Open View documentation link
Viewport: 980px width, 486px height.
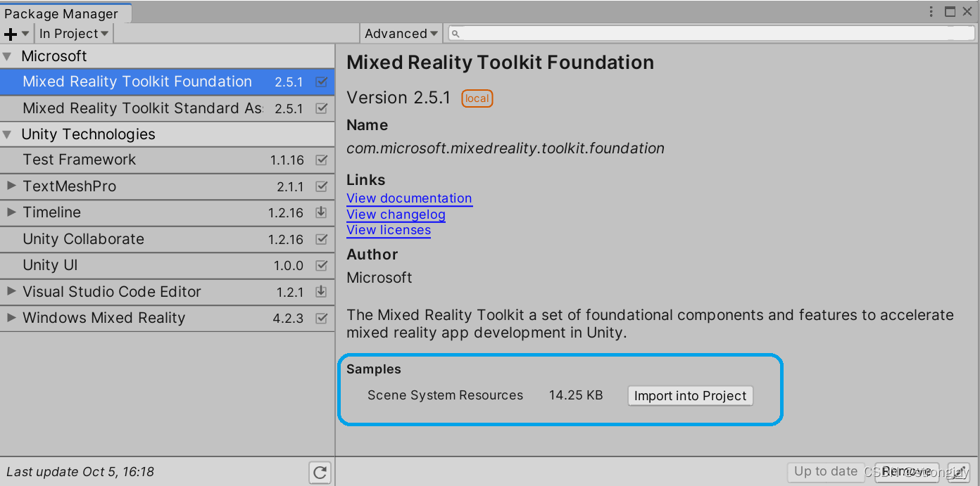click(409, 198)
